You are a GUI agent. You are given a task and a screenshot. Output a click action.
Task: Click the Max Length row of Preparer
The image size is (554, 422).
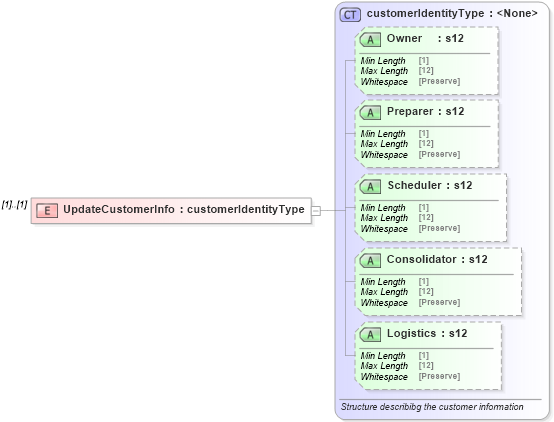(x=397, y=144)
